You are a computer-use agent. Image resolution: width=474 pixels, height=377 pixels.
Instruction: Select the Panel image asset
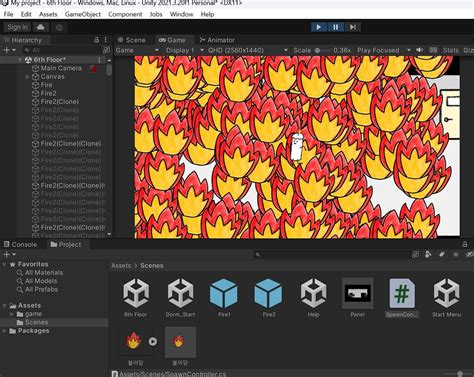coord(358,298)
